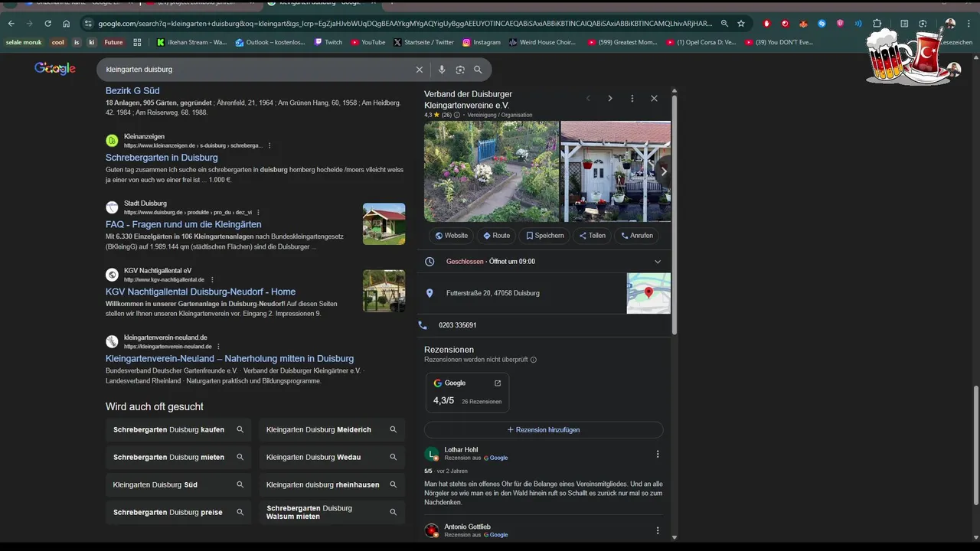Click the Anrufen call button
The height and width of the screenshot is (551, 980).
point(637,236)
